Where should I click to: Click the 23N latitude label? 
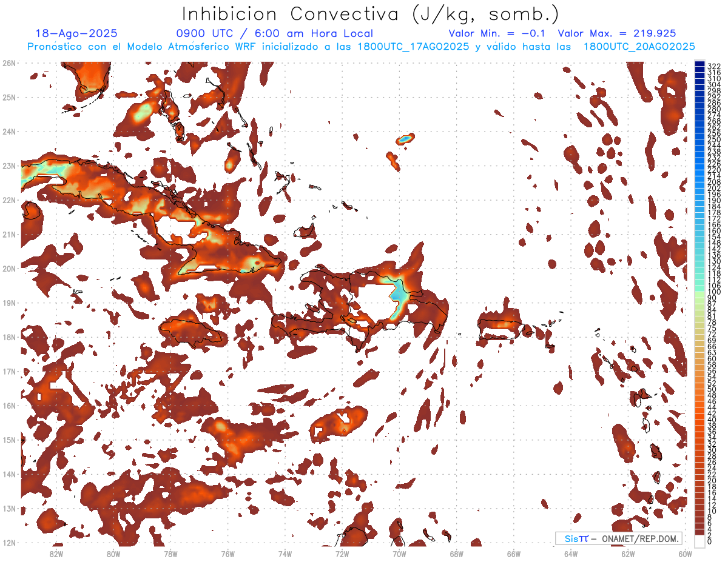coord(9,166)
